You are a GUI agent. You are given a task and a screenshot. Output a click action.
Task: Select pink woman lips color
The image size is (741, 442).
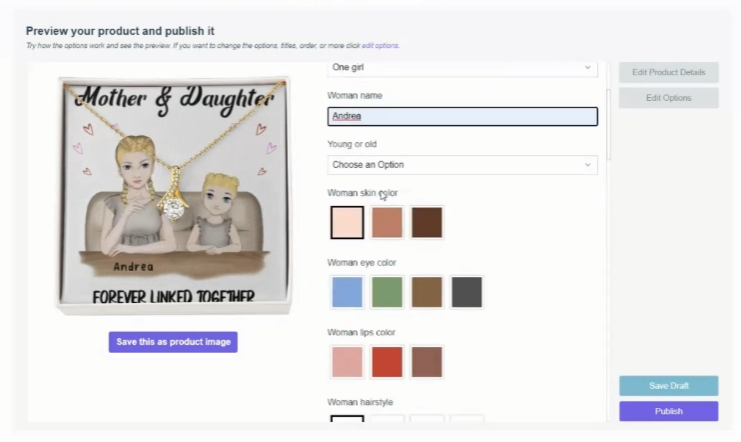(x=347, y=362)
